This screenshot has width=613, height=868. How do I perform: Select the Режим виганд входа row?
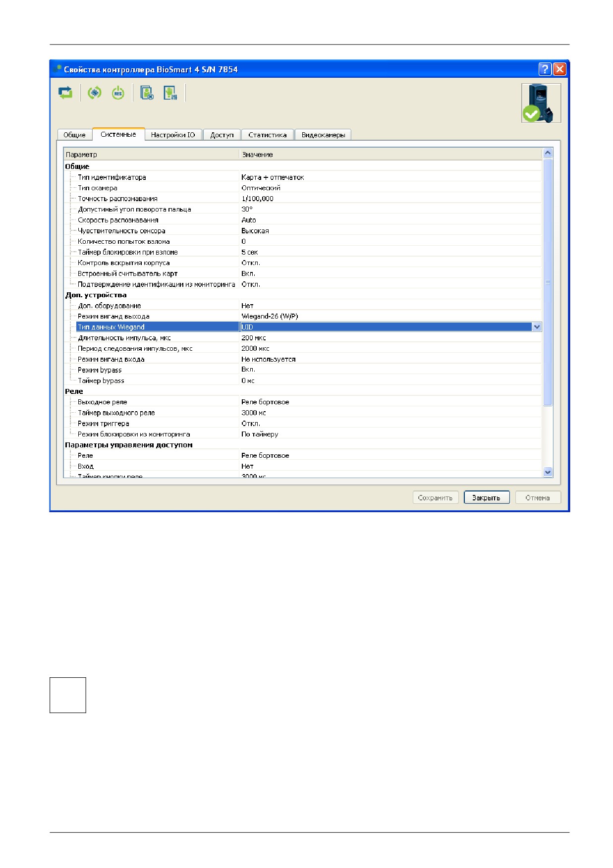coord(303,359)
